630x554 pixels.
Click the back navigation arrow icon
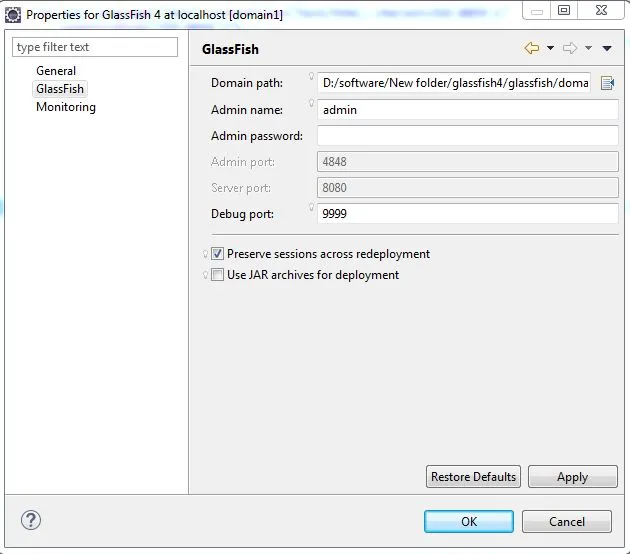point(532,48)
